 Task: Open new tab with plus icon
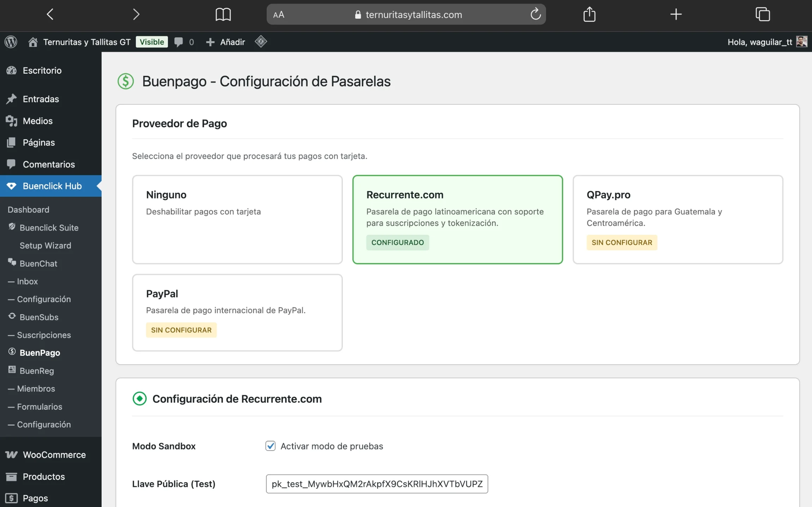(x=675, y=14)
